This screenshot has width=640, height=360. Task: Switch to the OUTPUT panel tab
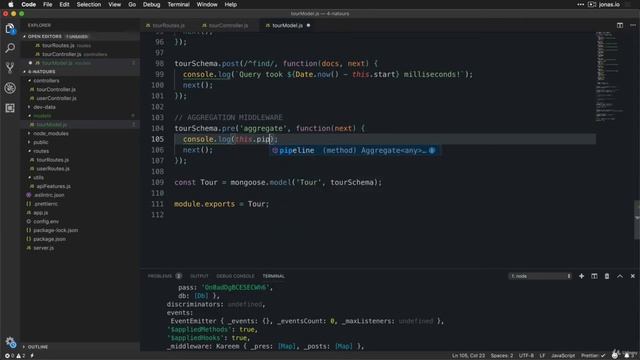tap(199, 276)
